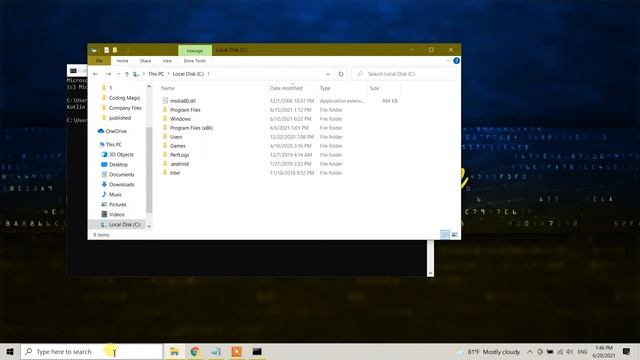Go forward using the Forward arrow
Image resolution: width=640 pixels, height=360 pixels.
pos(108,74)
